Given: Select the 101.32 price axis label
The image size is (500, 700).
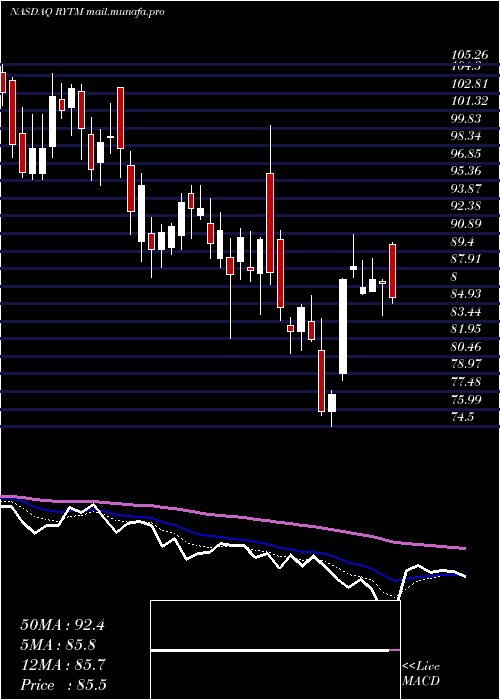Looking at the screenshot, I should click(468, 101).
